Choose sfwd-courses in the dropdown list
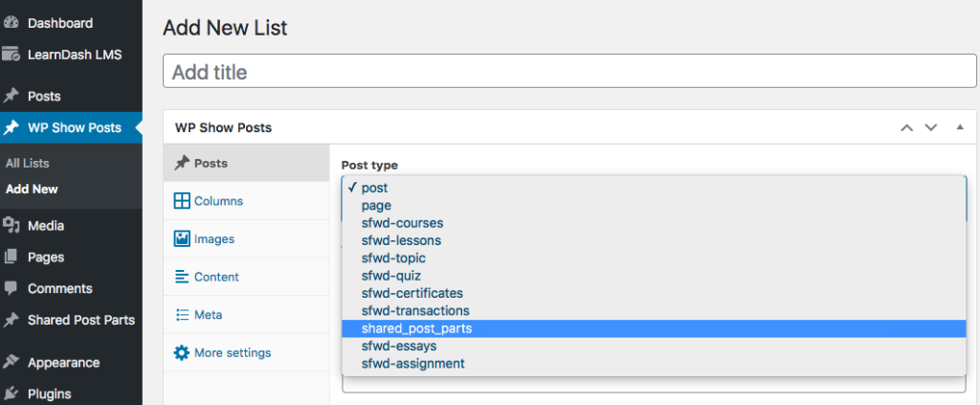This screenshot has height=405, width=980. point(402,223)
